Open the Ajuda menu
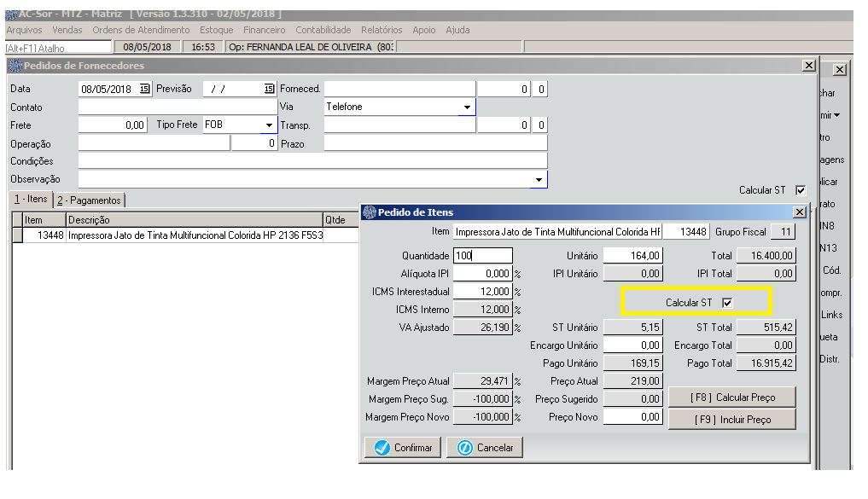 point(457,30)
